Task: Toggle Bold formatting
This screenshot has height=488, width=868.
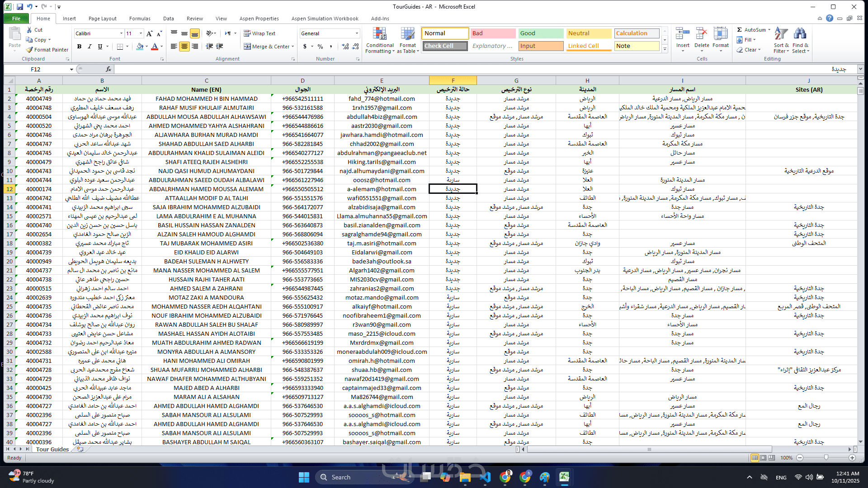Action: 79,47
